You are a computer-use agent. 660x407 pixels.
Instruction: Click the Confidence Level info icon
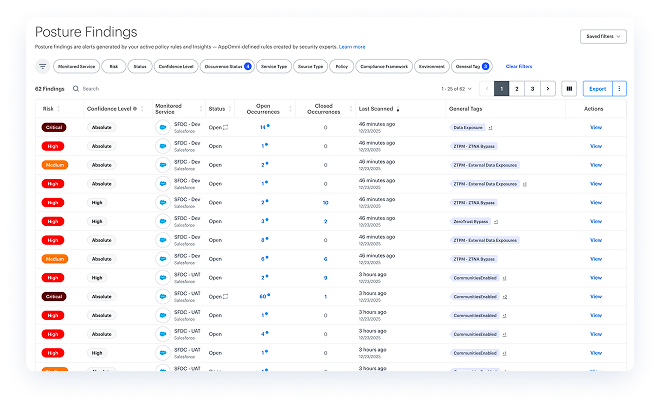pos(135,107)
